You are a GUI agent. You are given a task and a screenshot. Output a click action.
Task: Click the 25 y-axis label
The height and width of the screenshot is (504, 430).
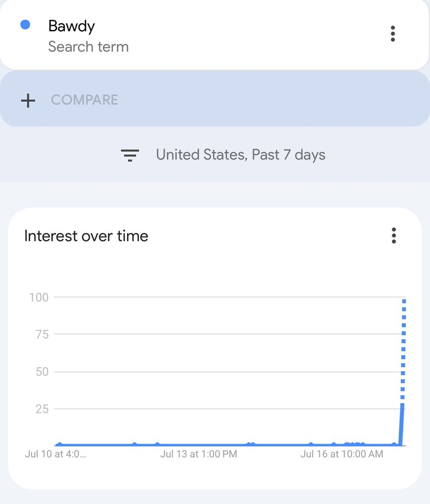point(42,409)
